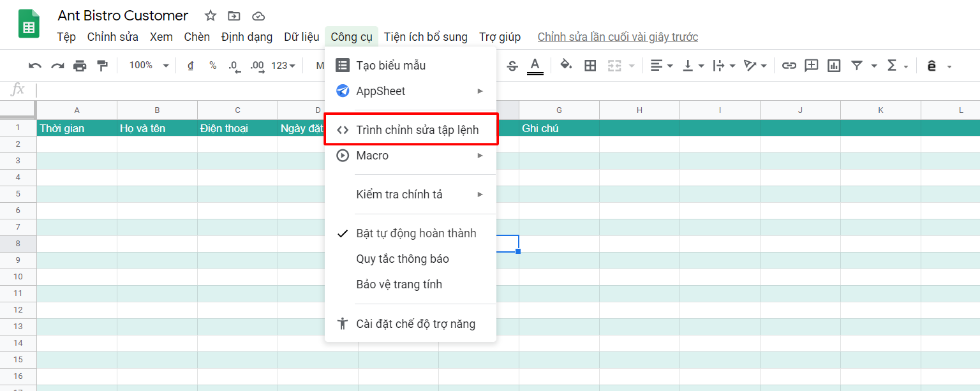Viewport: 980px width, 391px height.
Task: Expand Kiểm tra chính tả submenu
Action: (x=410, y=195)
